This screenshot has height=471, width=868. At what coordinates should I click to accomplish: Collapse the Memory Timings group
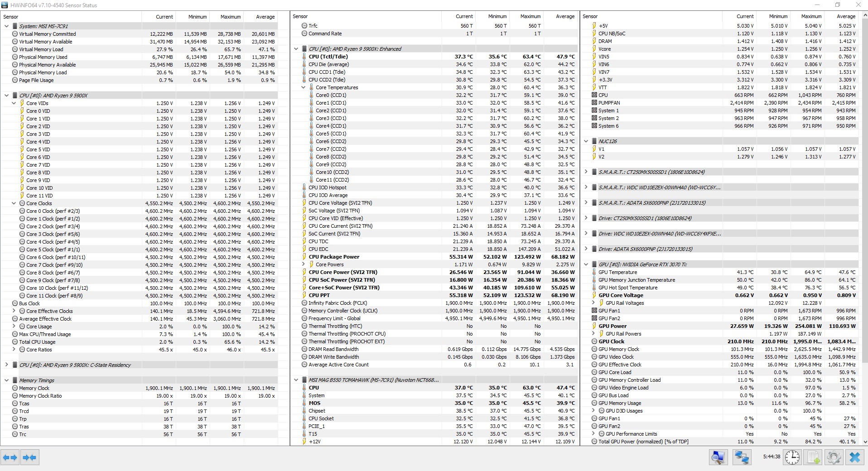click(x=6, y=380)
